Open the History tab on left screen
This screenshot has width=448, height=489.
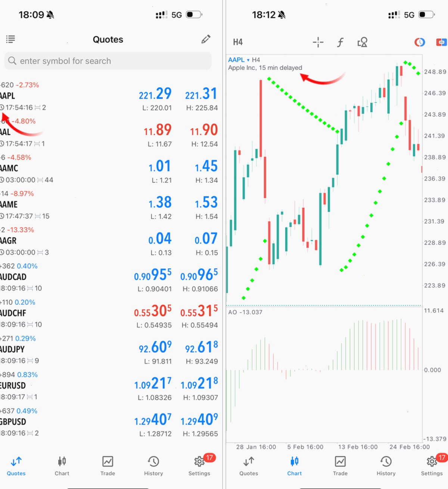[x=153, y=465]
